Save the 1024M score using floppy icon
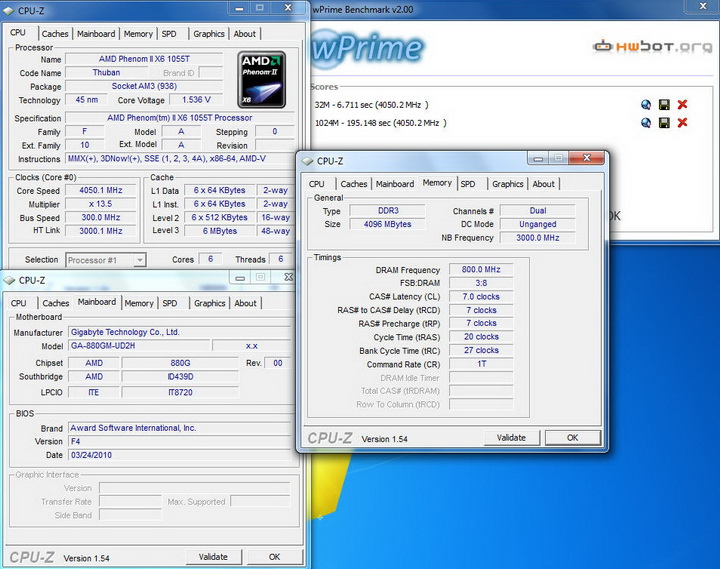 [664, 123]
